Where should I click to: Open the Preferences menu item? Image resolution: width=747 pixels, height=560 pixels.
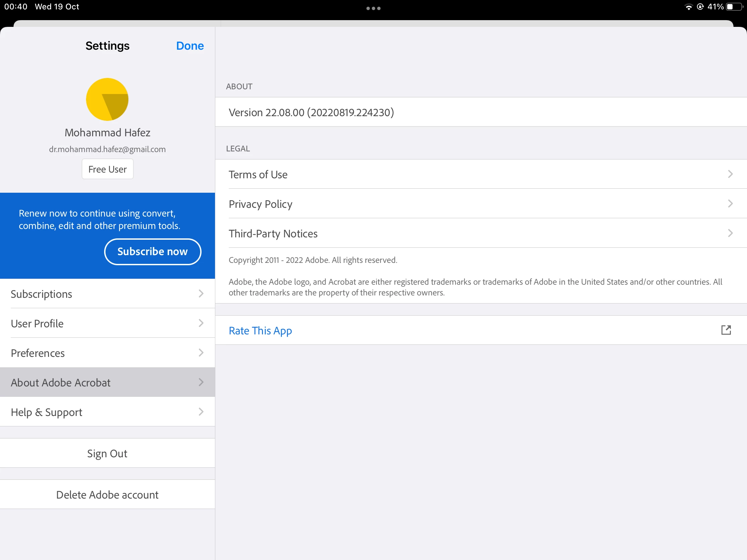tap(107, 353)
